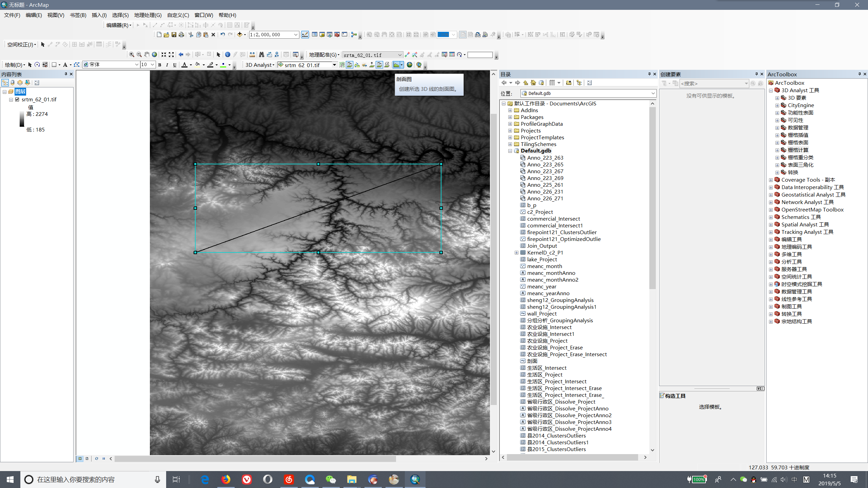Select the Interpolate Line tool

[x=350, y=65]
